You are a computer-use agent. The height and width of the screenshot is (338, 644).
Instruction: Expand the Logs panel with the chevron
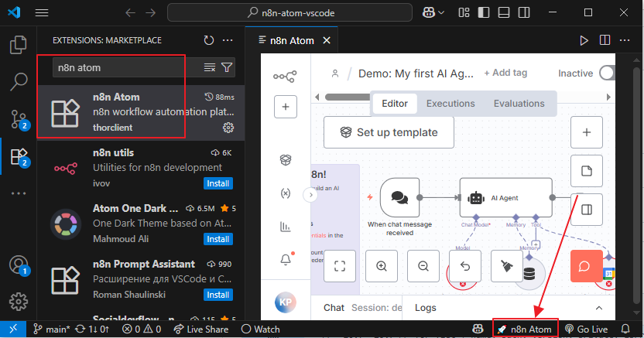599,308
